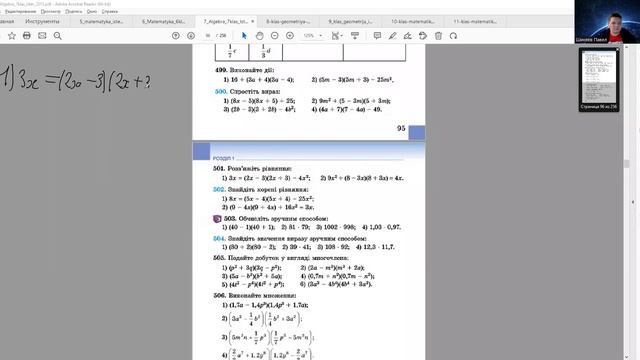Close the 7_Algebra_7klas tab
The height and width of the screenshot is (360, 640).
click(x=253, y=21)
